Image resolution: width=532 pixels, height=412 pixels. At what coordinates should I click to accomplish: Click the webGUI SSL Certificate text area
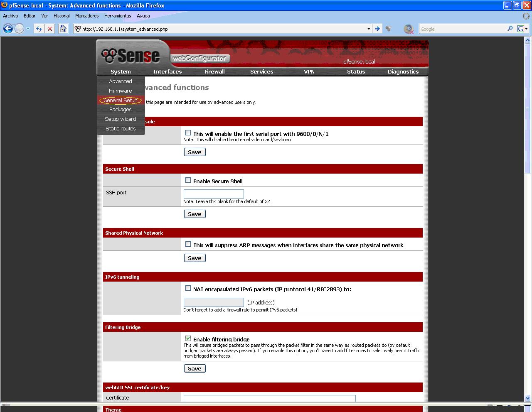270,398
